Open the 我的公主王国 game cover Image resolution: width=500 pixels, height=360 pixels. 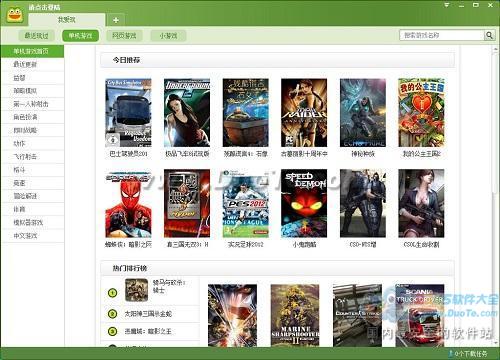[x=421, y=113]
